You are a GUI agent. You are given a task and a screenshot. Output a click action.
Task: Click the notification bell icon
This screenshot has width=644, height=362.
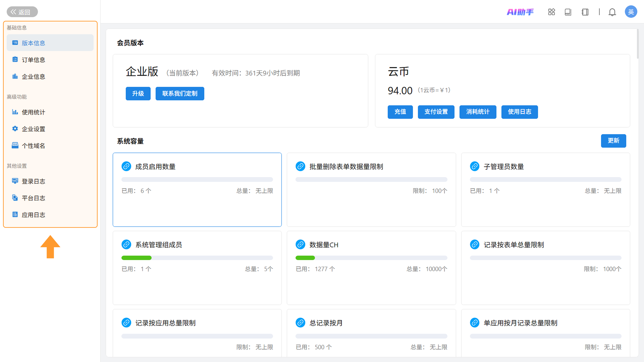pos(612,12)
